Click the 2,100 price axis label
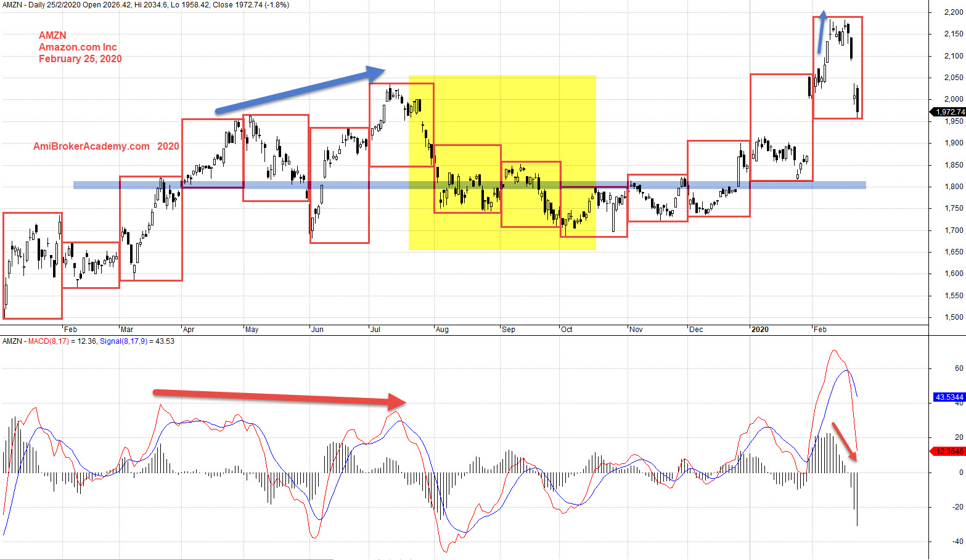The width and height of the screenshot is (966, 560). [954, 56]
